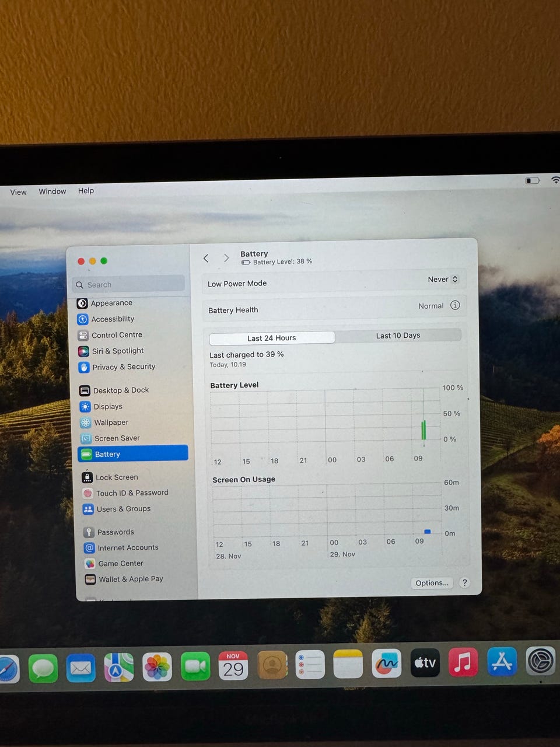The width and height of the screenshot is (560, 747).
Task: Switch to Last 10 Days tab
Action: [398, 336]
